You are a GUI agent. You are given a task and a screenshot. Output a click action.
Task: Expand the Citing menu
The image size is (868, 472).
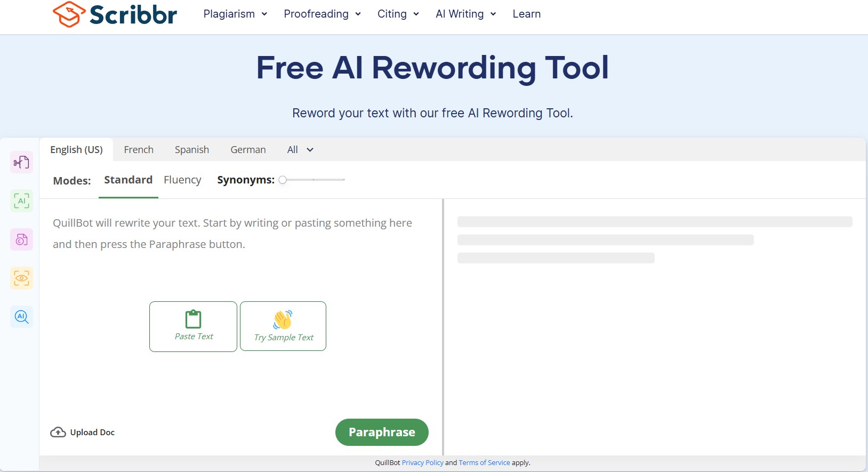coord(398,14)
